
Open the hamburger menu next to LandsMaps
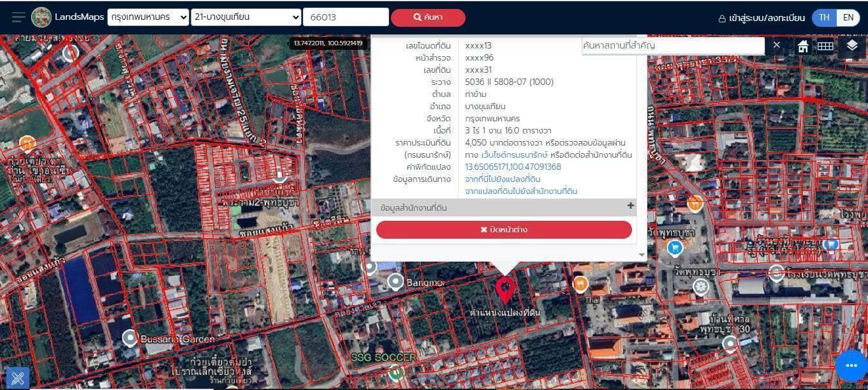pos(18,17)
